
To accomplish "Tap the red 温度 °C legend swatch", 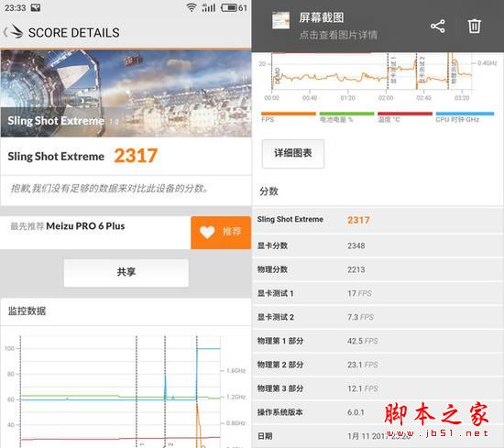I will pyautogui.click(x=405, y=114).
